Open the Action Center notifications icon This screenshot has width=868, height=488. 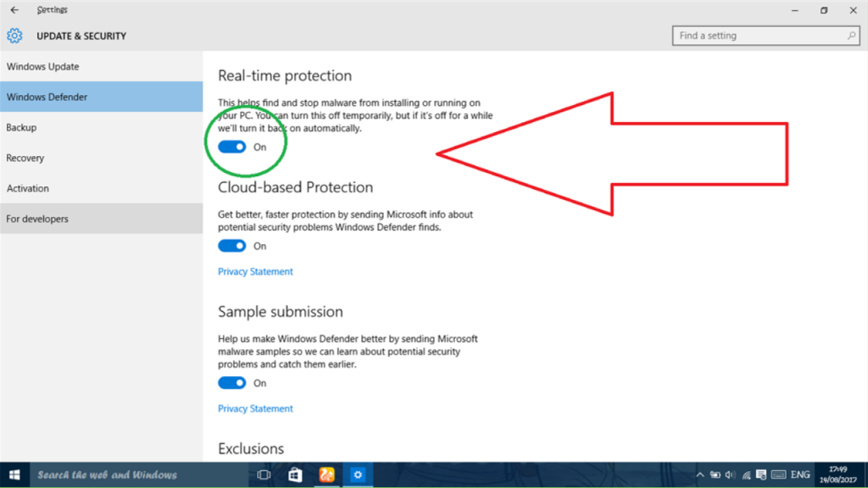point(761,474)
